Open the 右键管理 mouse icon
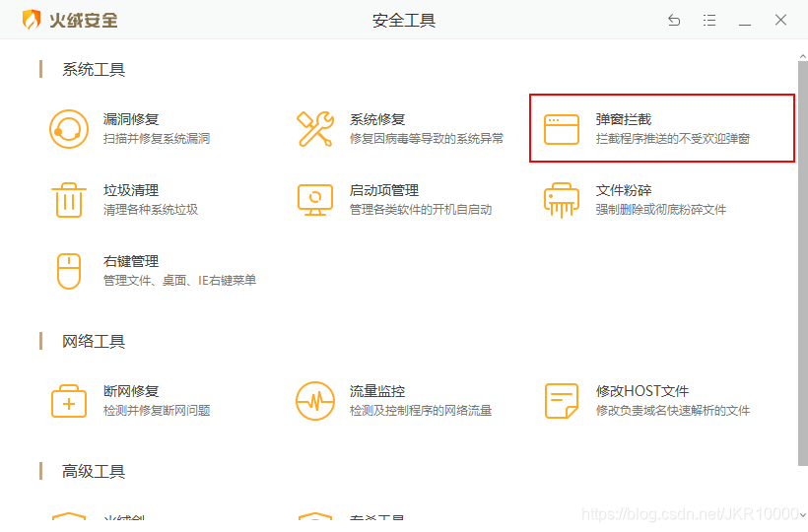 [69, 271]
